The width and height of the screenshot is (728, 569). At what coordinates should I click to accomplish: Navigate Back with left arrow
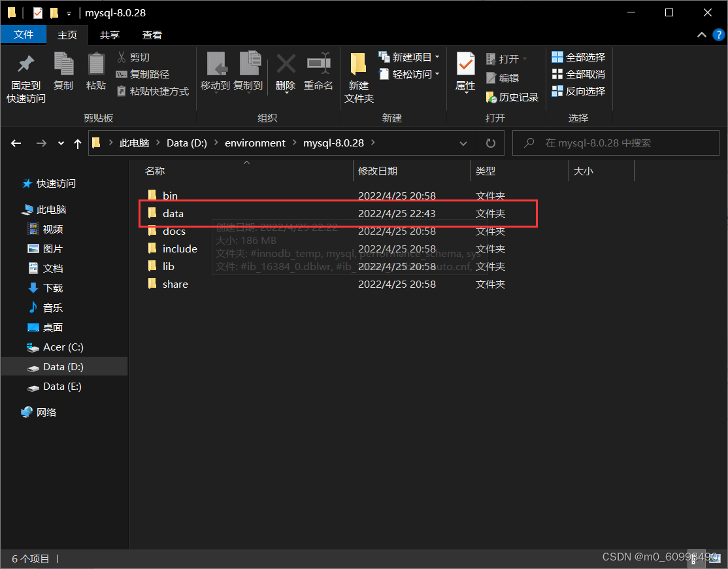point(16,143)
